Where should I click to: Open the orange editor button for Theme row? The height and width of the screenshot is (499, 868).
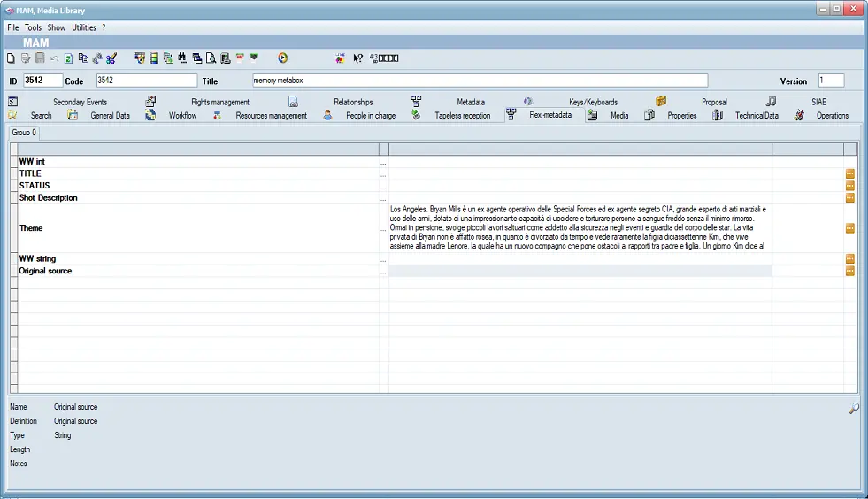[x=849, y=228]
